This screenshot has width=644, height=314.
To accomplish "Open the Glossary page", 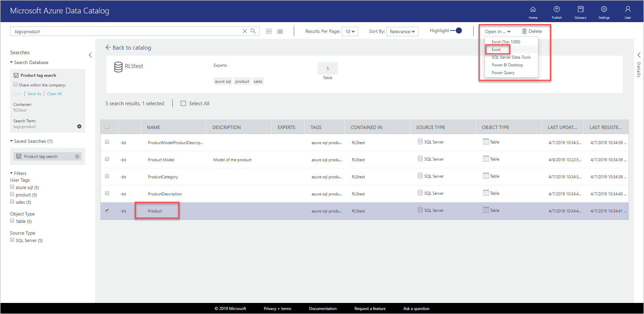I will pos(580,11).
